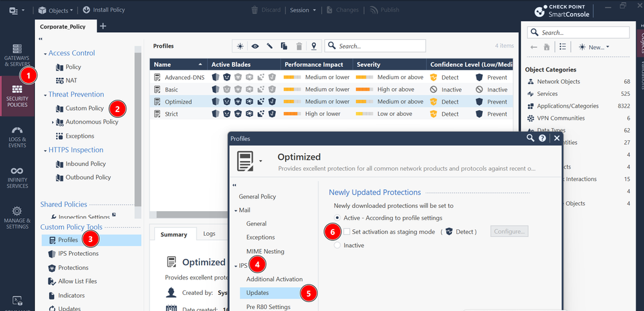Open the Objects dropdown menu
The width and height of the screenshot is (644, 311).
click(55, 10)
